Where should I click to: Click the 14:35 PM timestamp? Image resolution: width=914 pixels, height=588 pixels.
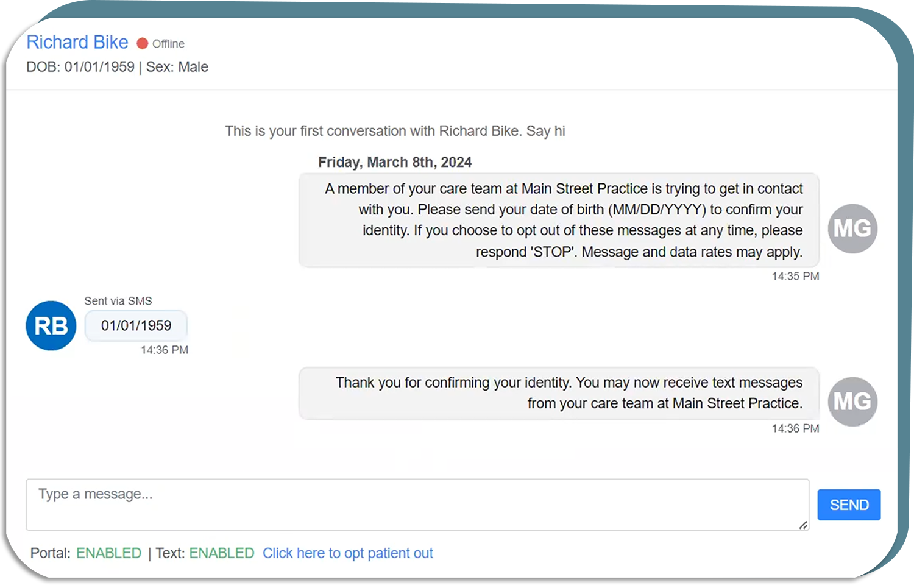pyautogui.click(x=795, y=277)
